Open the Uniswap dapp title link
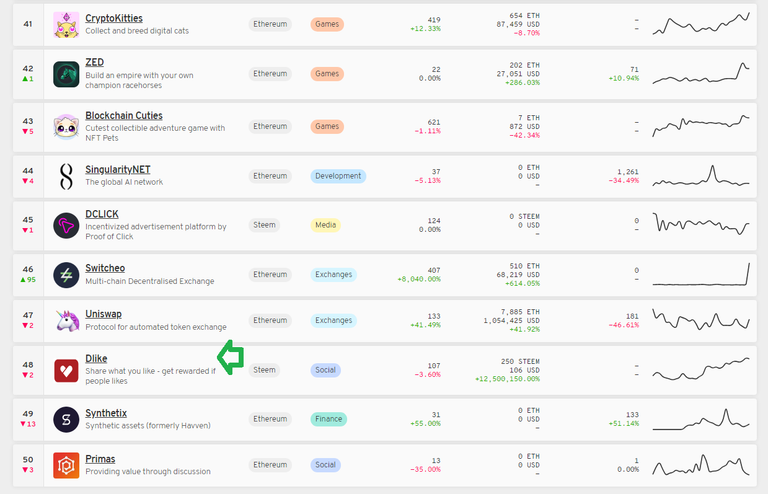Screen dimensions: 768x494 click(106, 315)
